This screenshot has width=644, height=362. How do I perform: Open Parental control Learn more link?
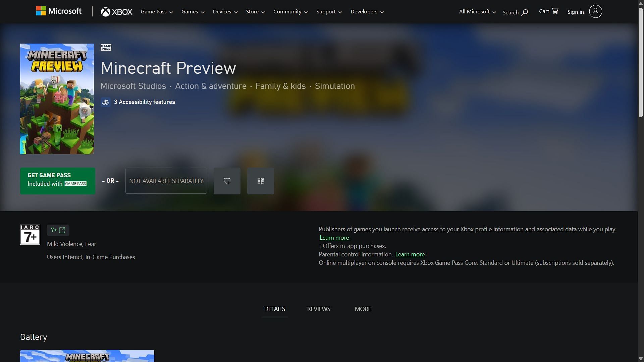[410, 254]
